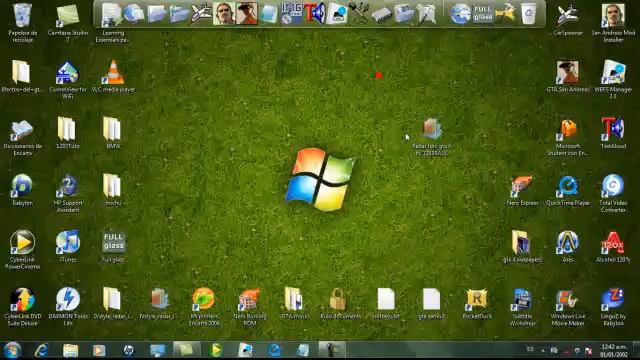Open Nero Express shortcut
Viewport: 640px width, 360px height.
[522, 190]
